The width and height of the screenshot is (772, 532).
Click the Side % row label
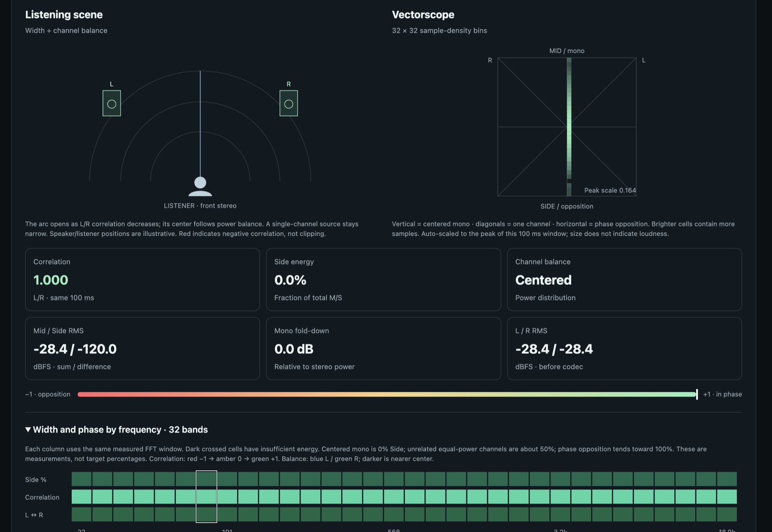tap(36, 479)
